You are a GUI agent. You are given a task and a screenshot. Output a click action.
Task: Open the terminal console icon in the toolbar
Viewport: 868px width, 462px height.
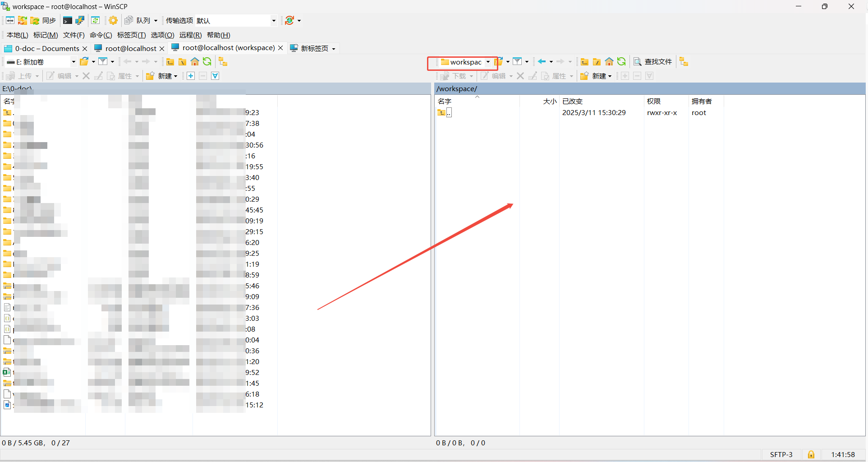coord(67,20)
